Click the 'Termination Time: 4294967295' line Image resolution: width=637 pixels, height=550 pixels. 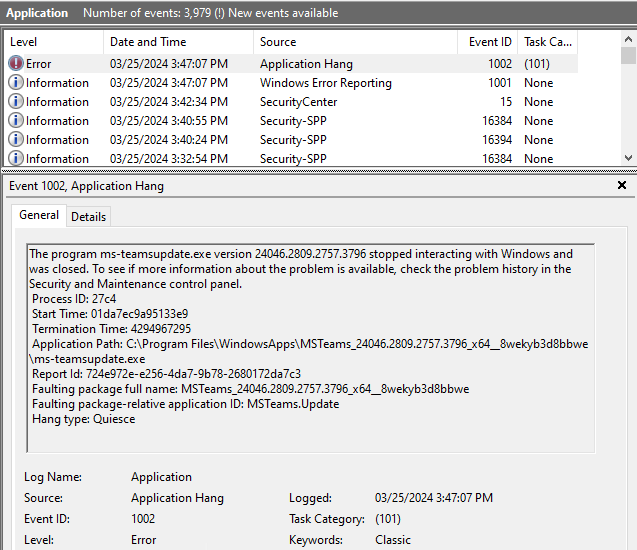pos(111,329)
